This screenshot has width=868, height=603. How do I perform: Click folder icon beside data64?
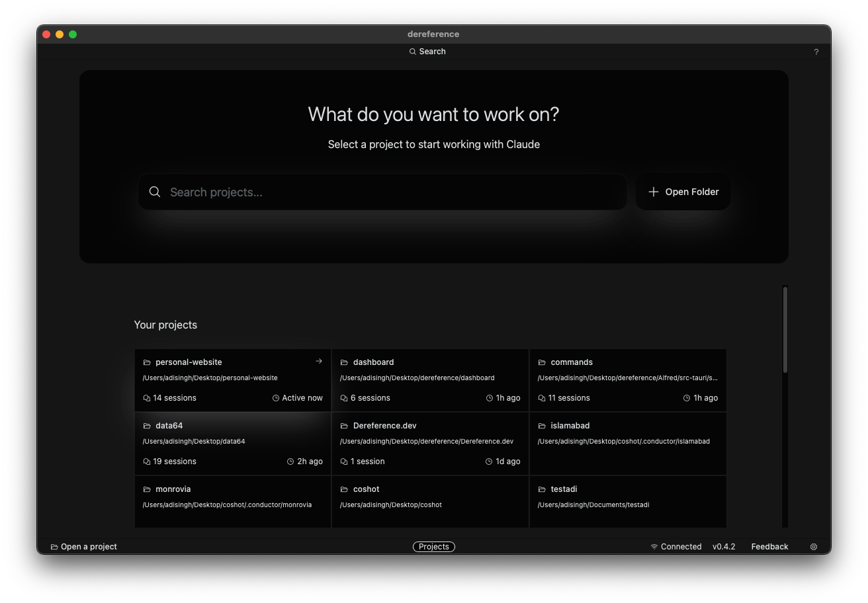(147, 426)
